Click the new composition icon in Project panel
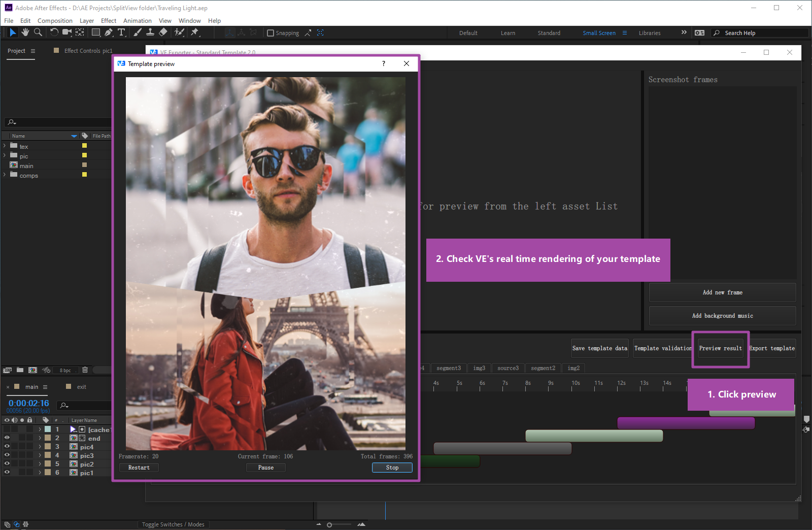 click(x=32, y=370)
